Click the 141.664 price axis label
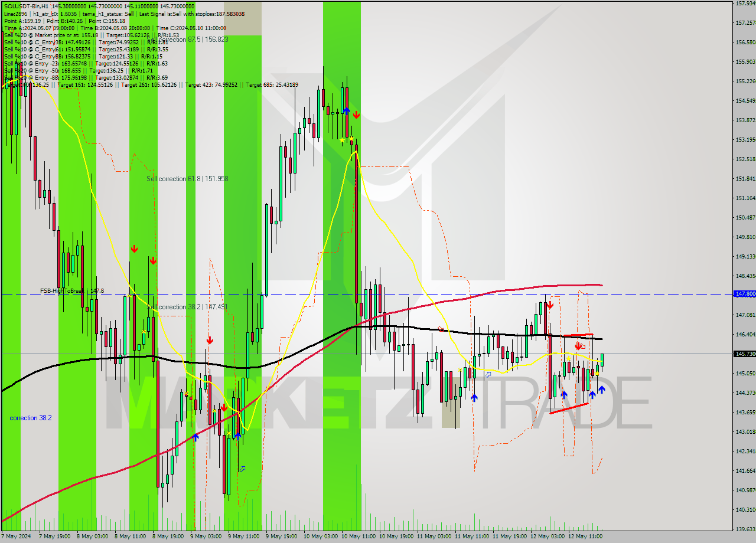The image size is (756, 543). pos(746,470)
